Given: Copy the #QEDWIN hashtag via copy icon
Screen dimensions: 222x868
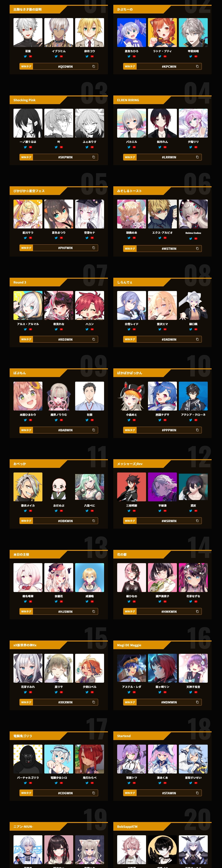Looking at the screenshot, I should click(x=93, y=66).
